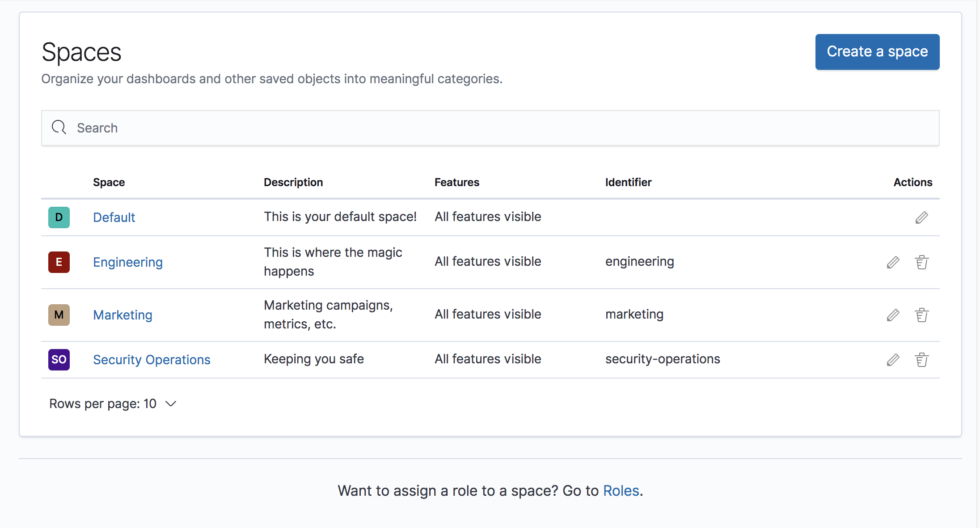Click the purple SO avatar
This screenshot has height=528, width=980.
click(59, 360)
